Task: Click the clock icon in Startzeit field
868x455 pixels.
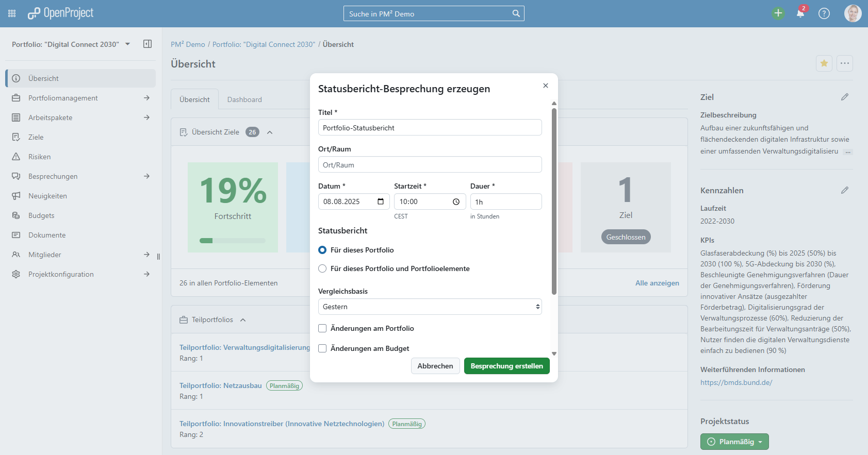Action: [456, 201]
